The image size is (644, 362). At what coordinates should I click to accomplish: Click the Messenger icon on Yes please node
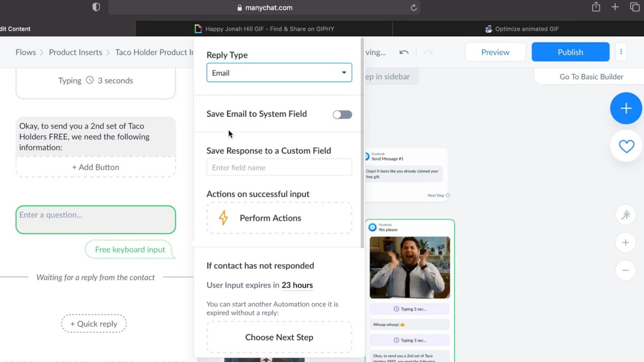(373, 228)
